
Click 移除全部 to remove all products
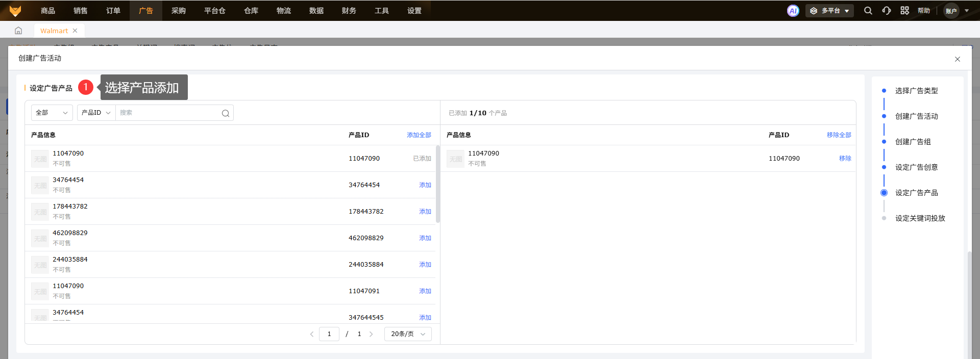(x=839, y=135)
